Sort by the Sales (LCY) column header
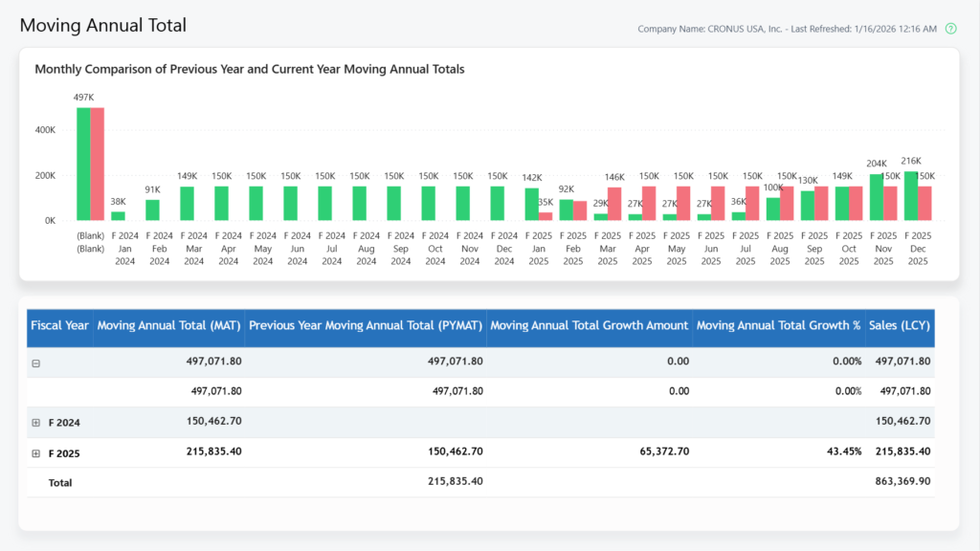The width and height of the screenshot is (980, 551). click(x=900, y=325)
